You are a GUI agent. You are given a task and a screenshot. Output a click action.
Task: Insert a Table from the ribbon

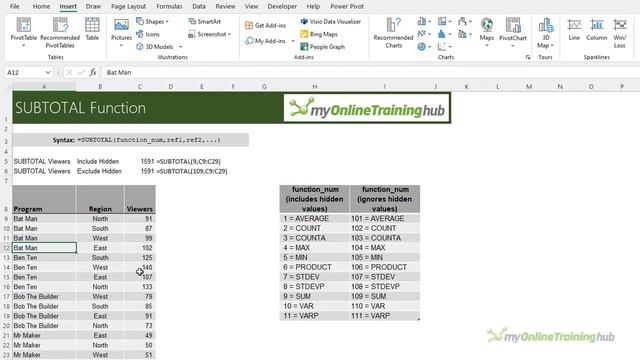92,29
